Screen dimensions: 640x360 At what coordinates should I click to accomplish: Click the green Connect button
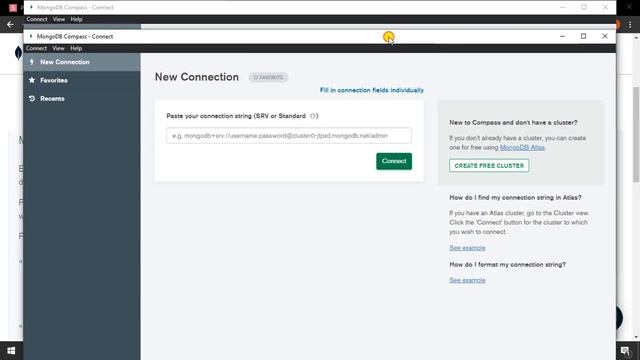[x=394, y=161]
